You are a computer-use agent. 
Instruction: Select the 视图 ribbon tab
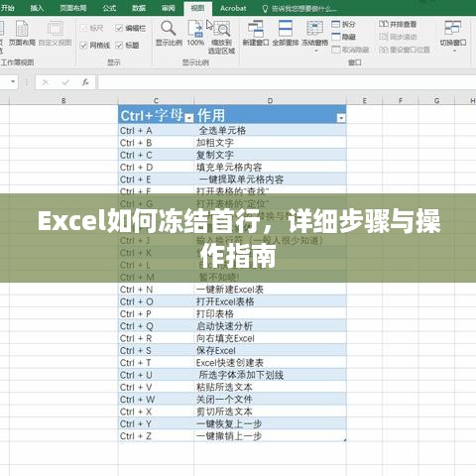pyautogui.click(x=197, y=8)
